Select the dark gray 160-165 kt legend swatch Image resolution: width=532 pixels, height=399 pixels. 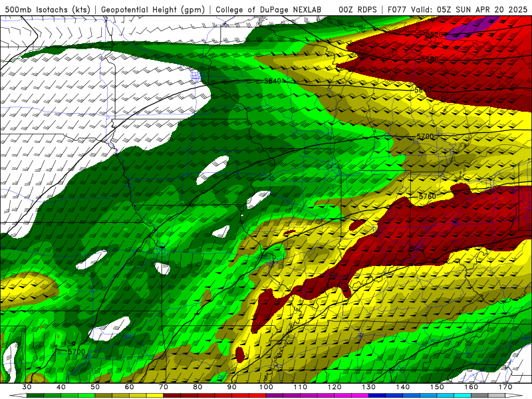point(479,396)
